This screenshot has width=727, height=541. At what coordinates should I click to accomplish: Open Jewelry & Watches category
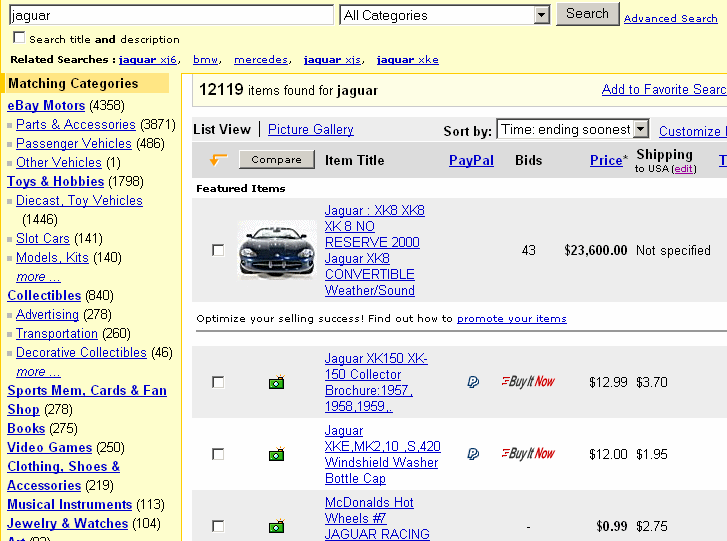pos(67,523)
